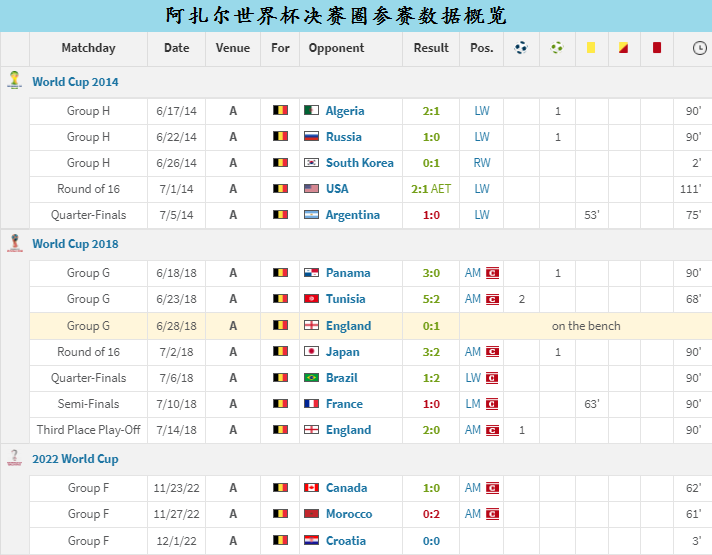Click the goals football icon in header
This screenshot has width=712, height=555.
click(x=521, y=47)
